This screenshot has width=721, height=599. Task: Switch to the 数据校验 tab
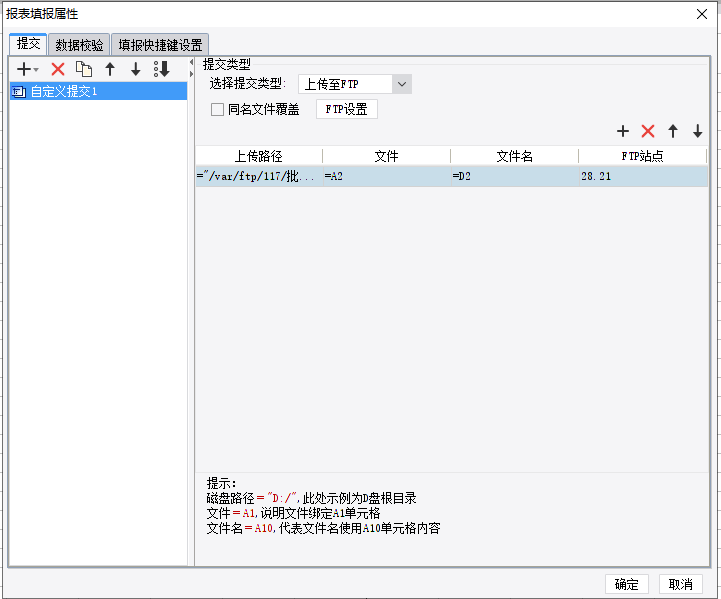[79, 45]
